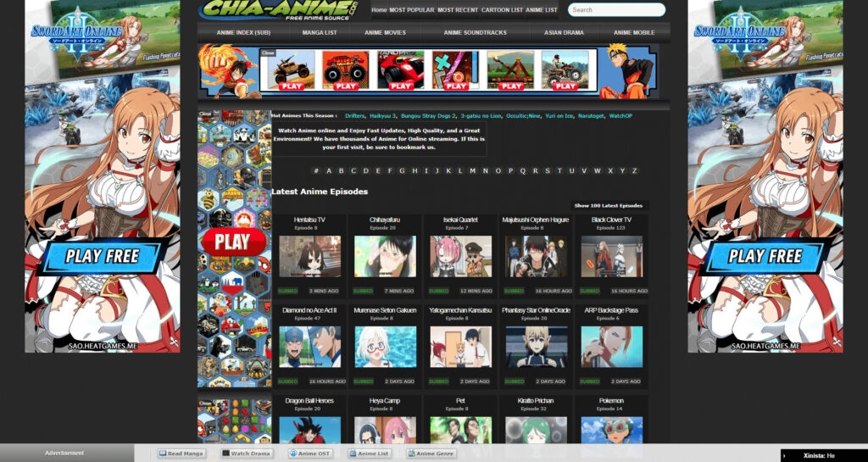Open the Murenase Seton Gakuen thumbnail
The width and height of the screenshot is (868, 462).
click(x=386, y=347)
